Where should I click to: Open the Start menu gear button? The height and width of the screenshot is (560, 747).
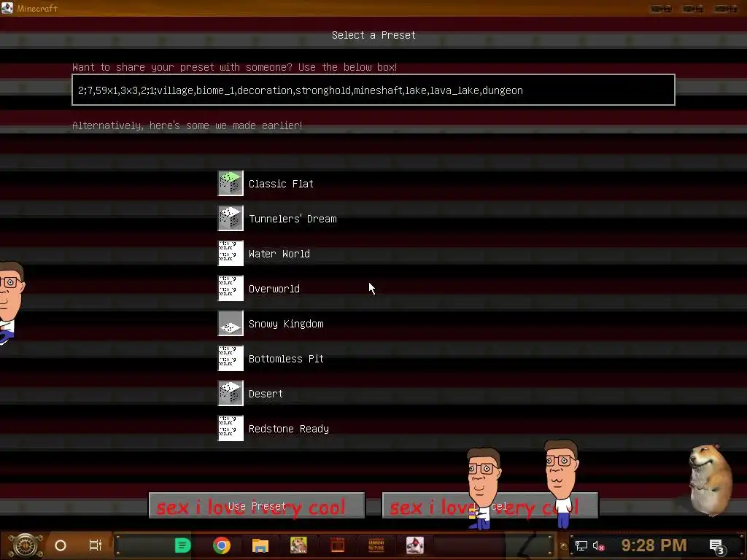click(x=25, y=545)
